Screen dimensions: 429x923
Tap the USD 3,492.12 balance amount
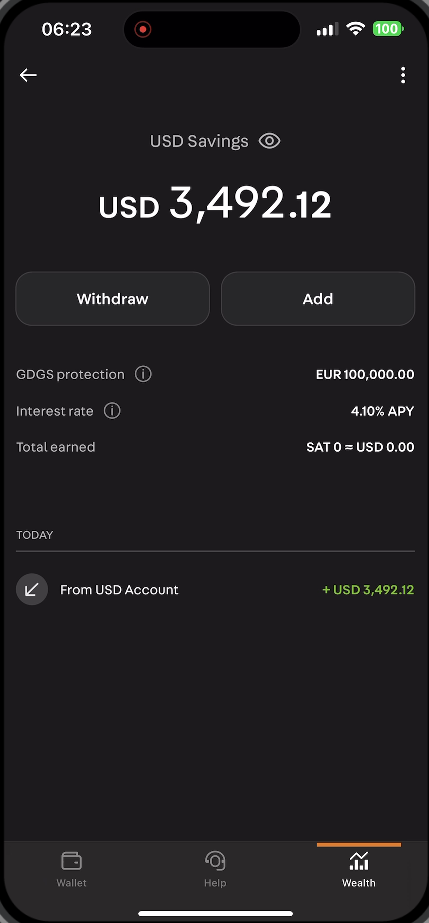(x=215, y=204)
